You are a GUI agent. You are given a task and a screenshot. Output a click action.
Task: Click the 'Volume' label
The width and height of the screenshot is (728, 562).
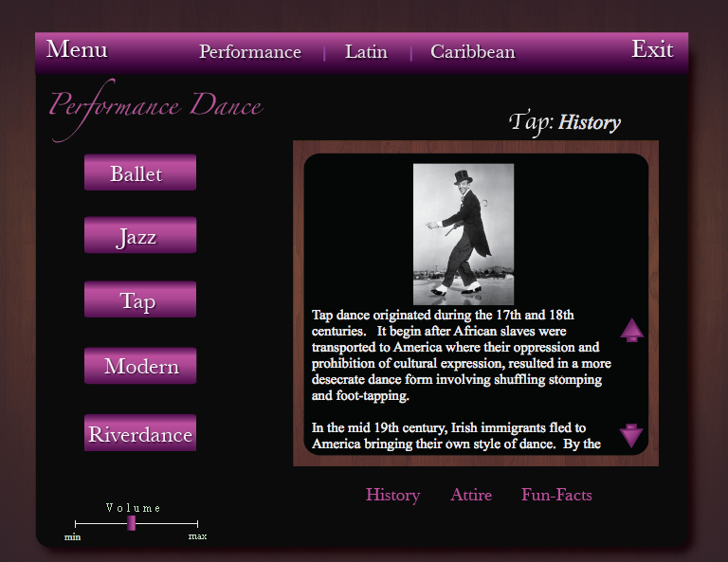coord(134,508)
